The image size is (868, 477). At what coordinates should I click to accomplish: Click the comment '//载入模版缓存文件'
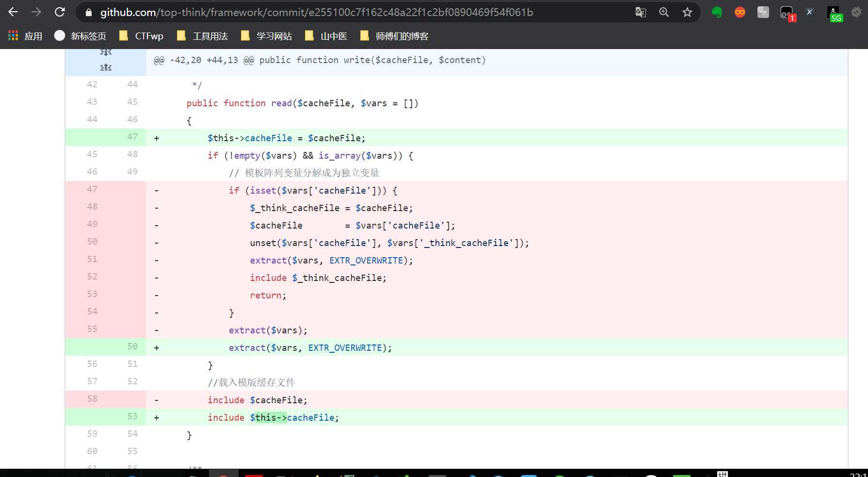251,382
